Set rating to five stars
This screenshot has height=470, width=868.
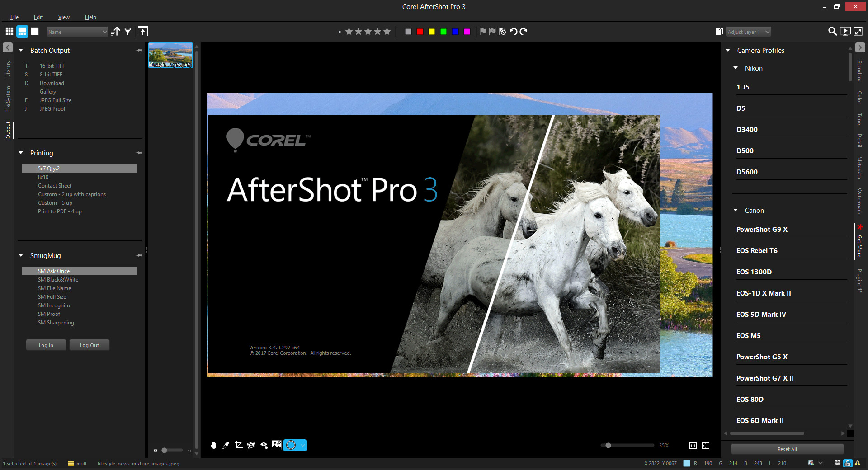click(387, 32)
